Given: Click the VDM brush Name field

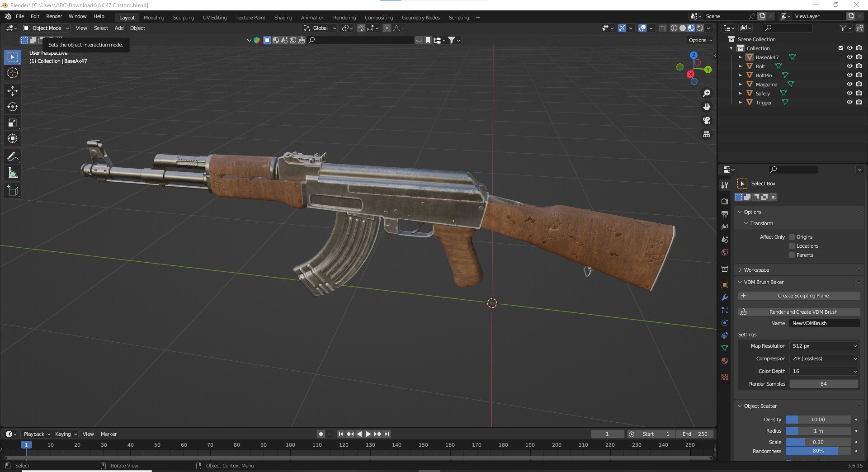Looking at the screenshot, I should tap(825, 323).
